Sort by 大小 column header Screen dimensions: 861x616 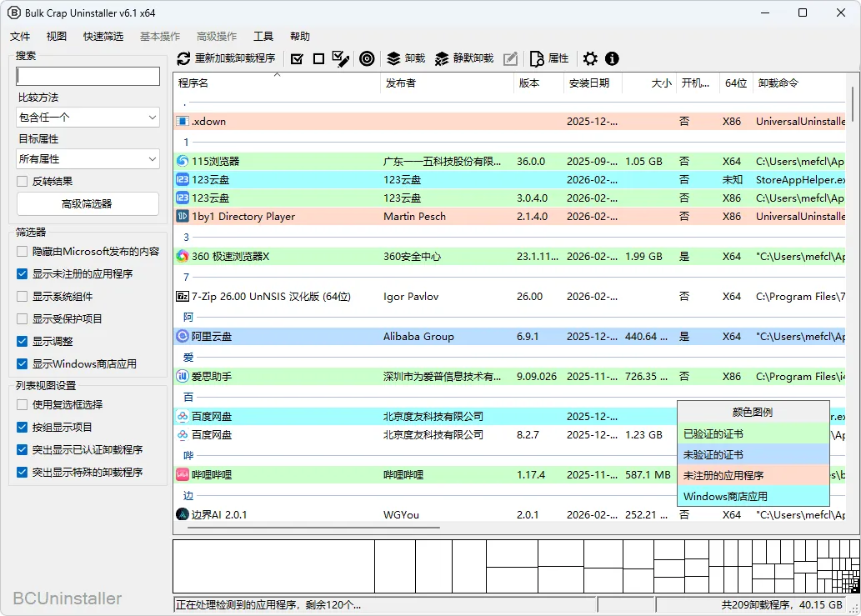click(649, 83)
